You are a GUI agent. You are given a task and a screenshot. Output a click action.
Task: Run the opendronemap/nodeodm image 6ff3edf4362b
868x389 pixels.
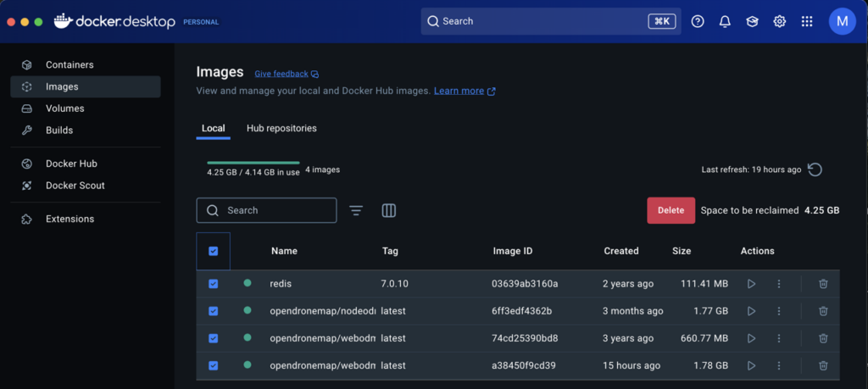pyautogui.click(x=751, y=311)
